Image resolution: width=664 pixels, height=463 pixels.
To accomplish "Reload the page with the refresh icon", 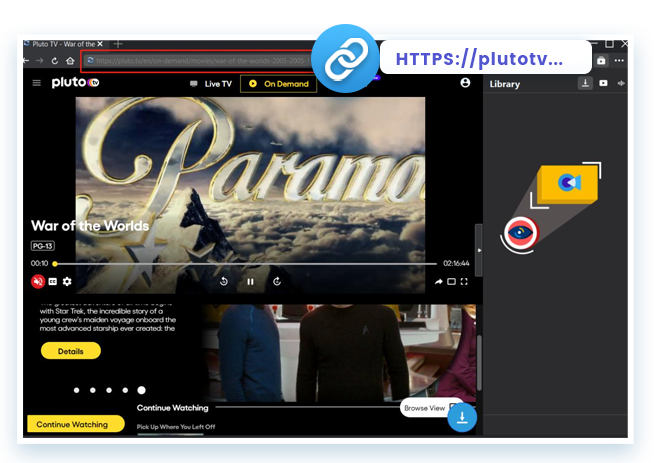I will pos(55,61).
